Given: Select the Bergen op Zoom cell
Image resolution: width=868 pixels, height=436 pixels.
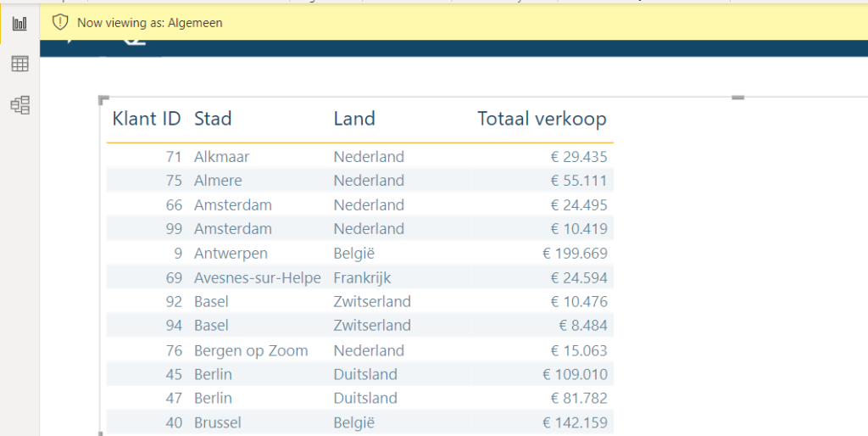Looking at the screenshot, I should (x=251, y=350).
